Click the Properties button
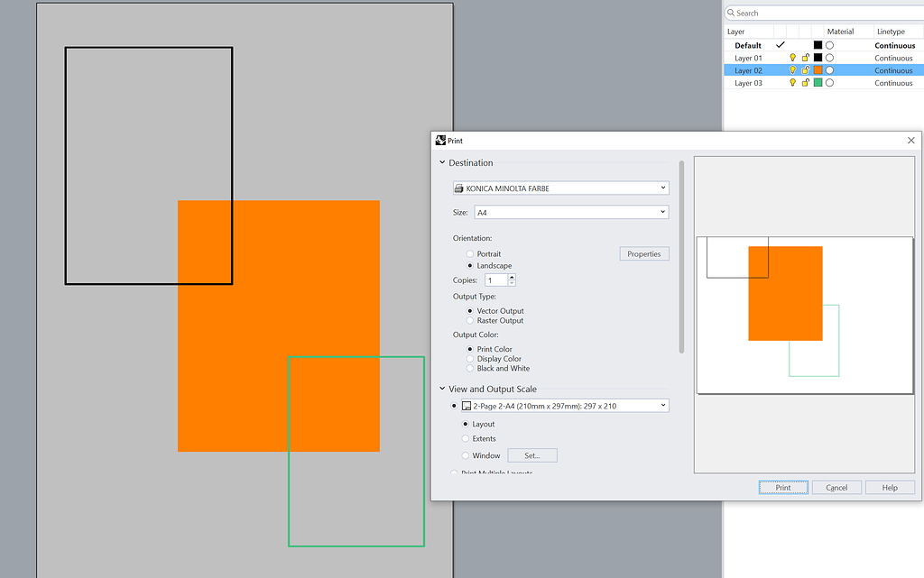 coord(643,253)
